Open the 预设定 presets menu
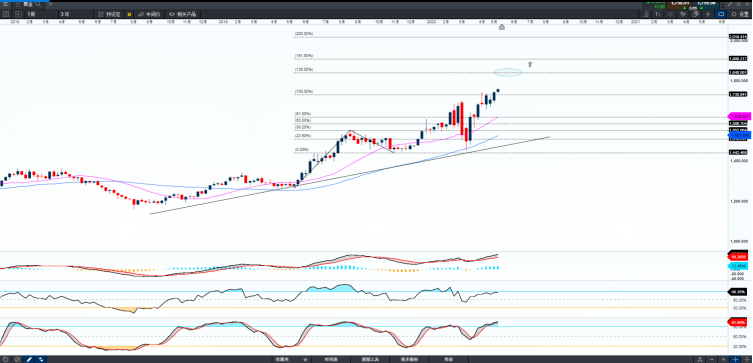Screen dimensions: 753x363 [x=109, y=14]
